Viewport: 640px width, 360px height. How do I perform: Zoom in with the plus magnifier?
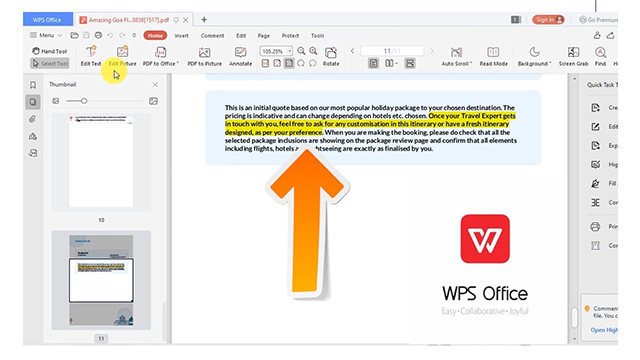pyautogui.click(x=313, y=51)
